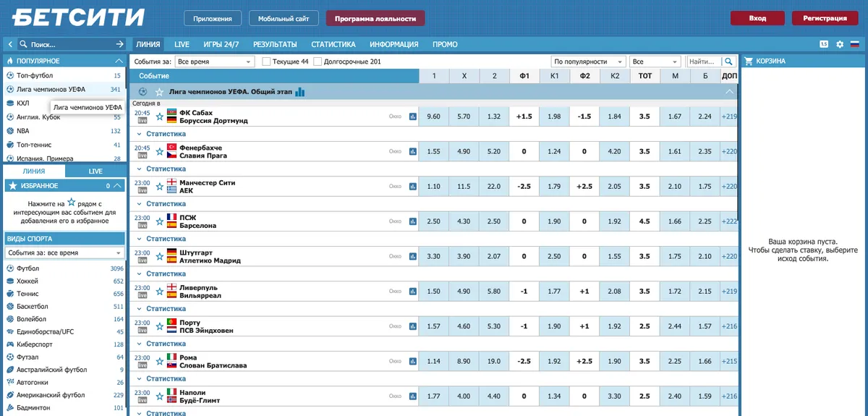Open stats chart icon for Рома match

point(413,361)
